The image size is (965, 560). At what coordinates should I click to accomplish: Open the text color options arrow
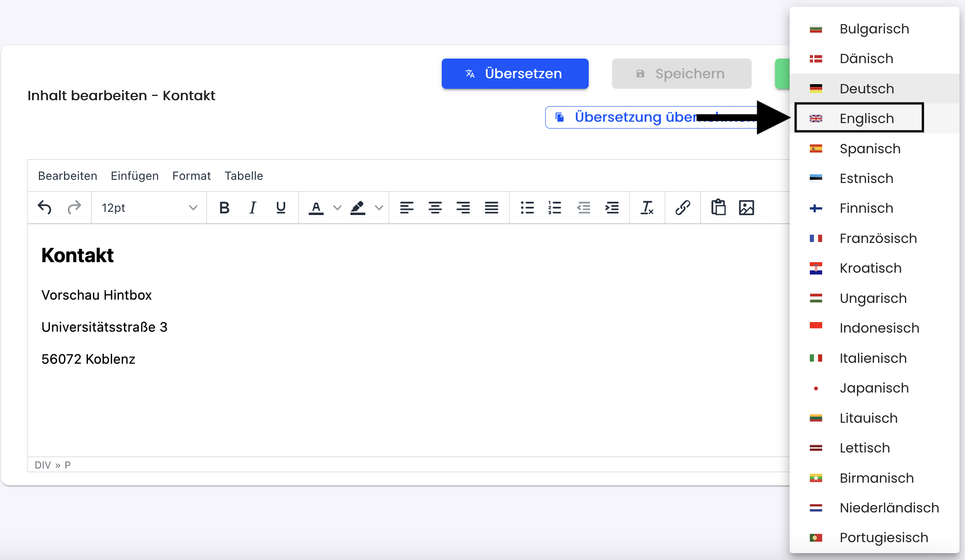click(x=337, y=208)
